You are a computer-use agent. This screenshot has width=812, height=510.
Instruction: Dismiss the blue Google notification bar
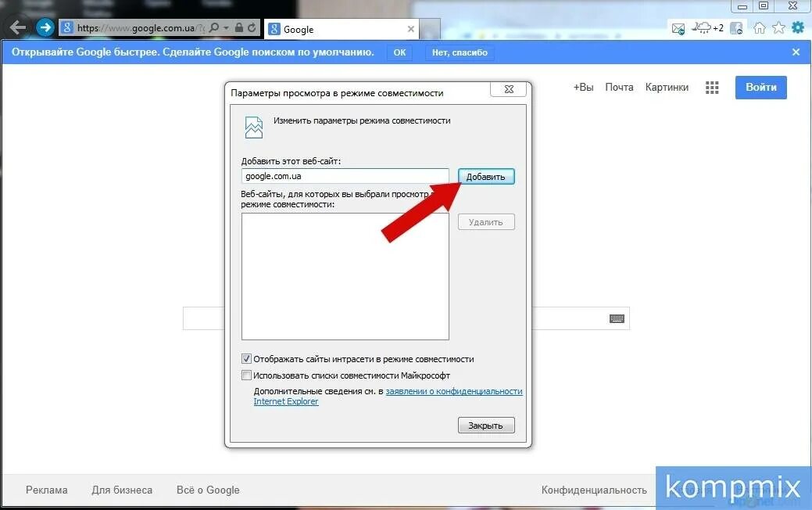tap(796, 52)
